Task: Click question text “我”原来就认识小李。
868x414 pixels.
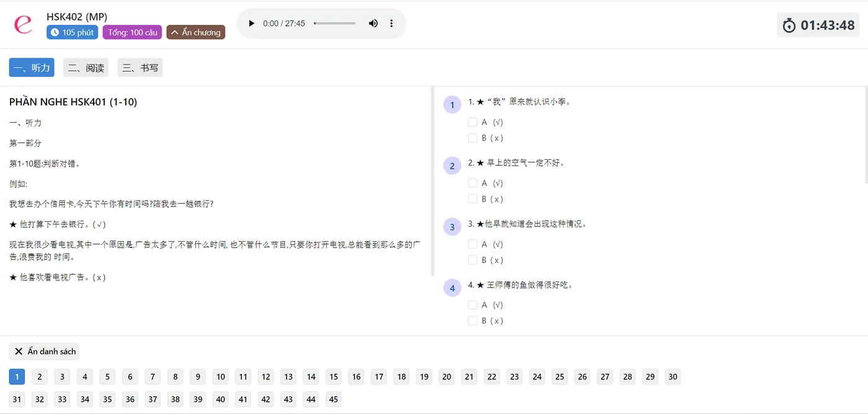Action: (x=529, y=102)
